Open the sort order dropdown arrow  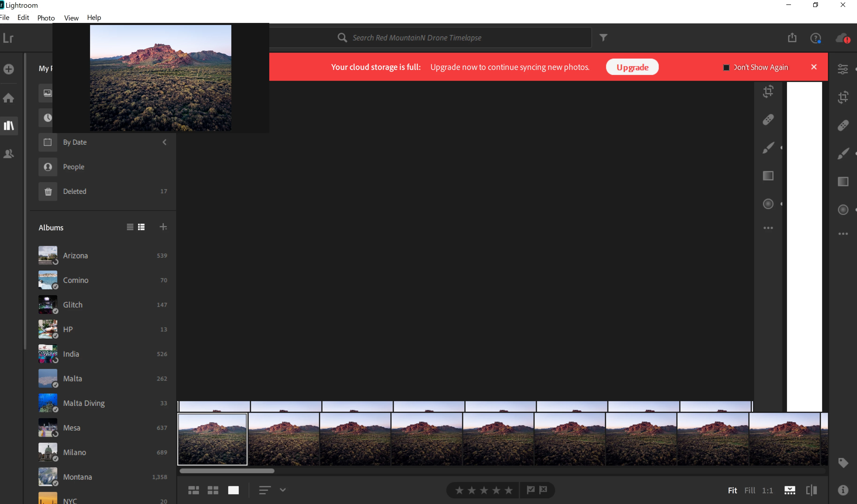coord(283,490)
